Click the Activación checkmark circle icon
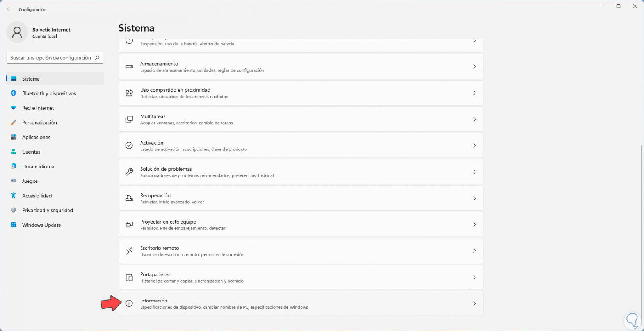 129,145
